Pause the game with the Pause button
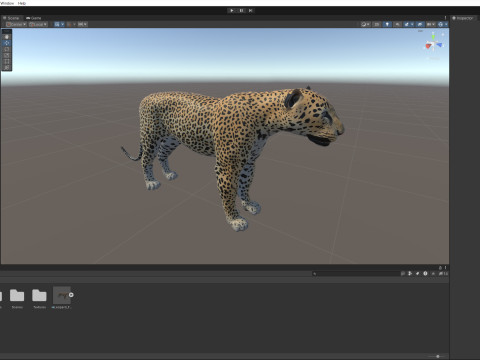This screenshot has width=480, height=360. [241, 10]
